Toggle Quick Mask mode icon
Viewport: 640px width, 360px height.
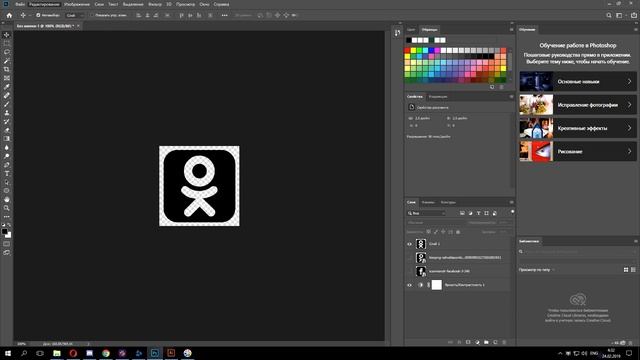point(7,244)
